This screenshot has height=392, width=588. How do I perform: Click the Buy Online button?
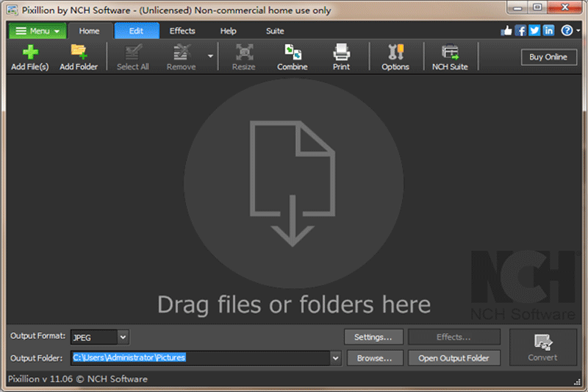point(548,57)
